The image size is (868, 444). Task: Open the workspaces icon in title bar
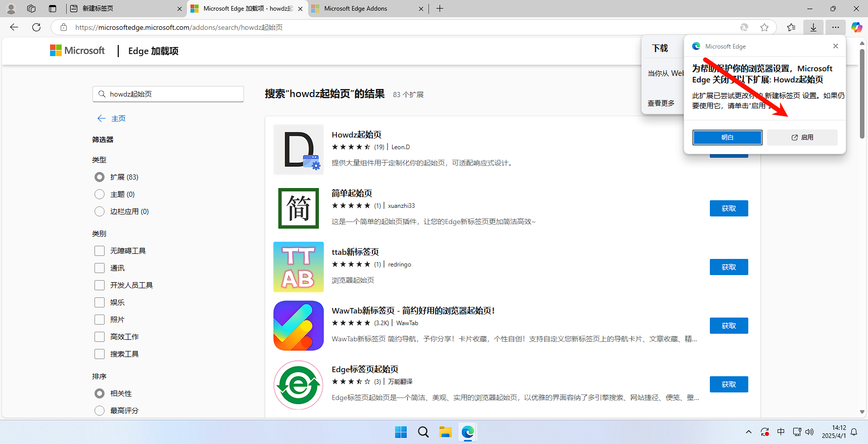coord(31,9)
